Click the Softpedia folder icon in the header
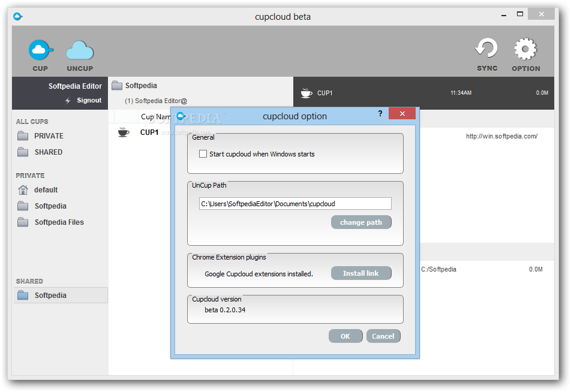This screenshot has width=571, height=392. pos(117,86)
